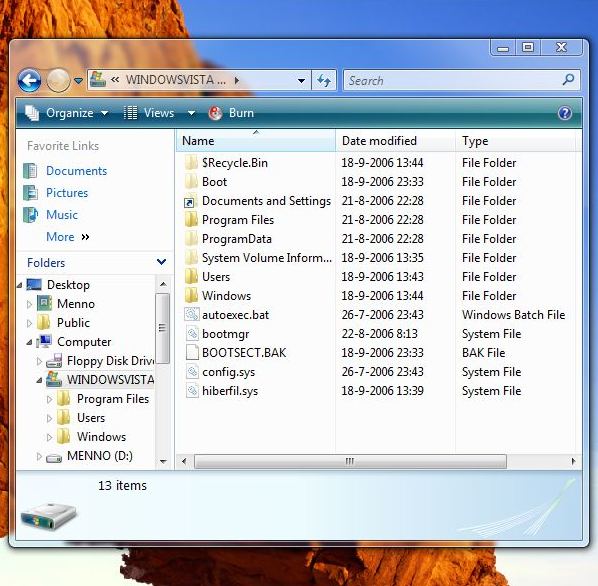Screen dimensions: 598x586
Task: Click the BAK File type cell
Action: [x=484, y=353]
